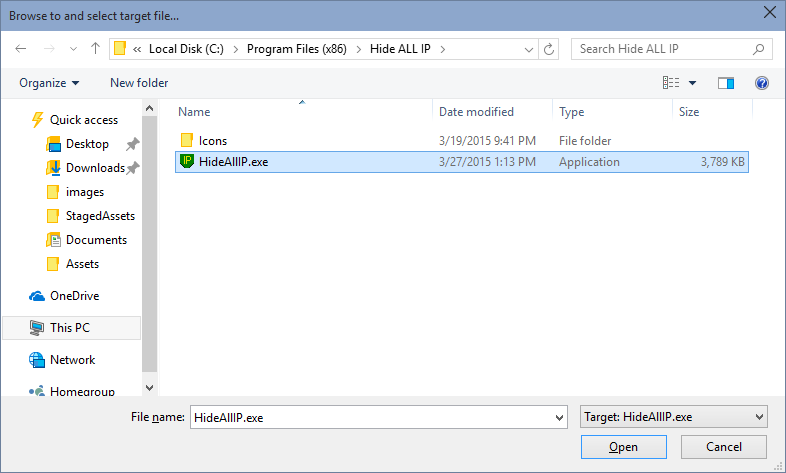Expand the Target: HideAllIP.exe file type dropdown
Screen dimensions: 786x473
pyautogui.click(x=673, y=417)
